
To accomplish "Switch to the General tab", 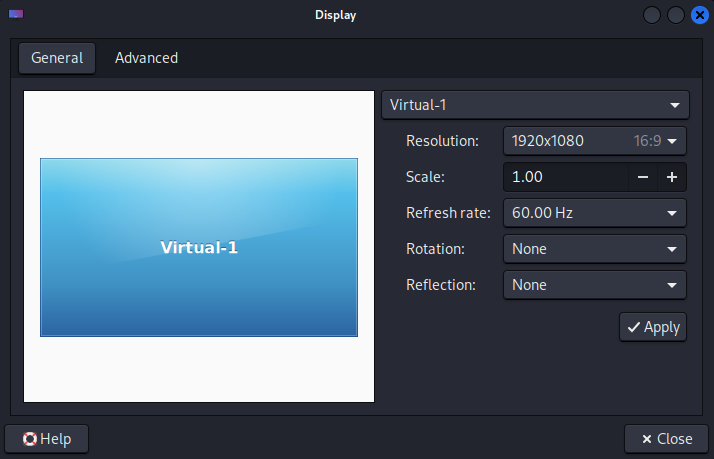I will pos(57,58).
